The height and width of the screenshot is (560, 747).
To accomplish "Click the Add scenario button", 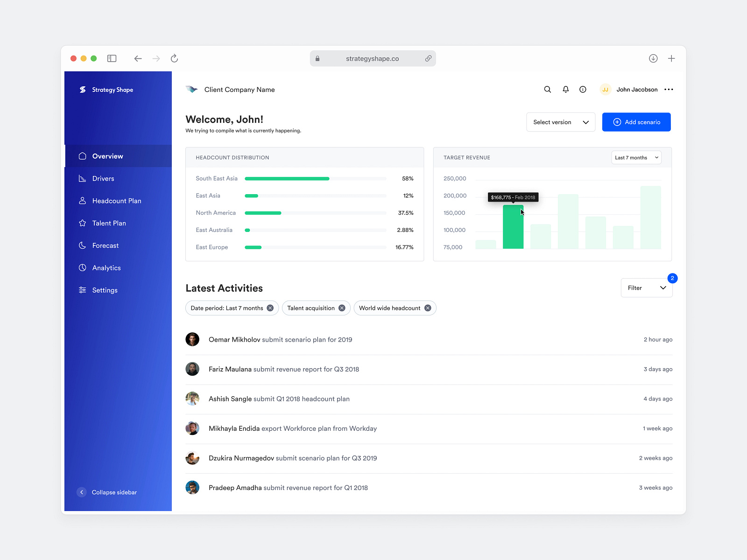I will (636, 122).
